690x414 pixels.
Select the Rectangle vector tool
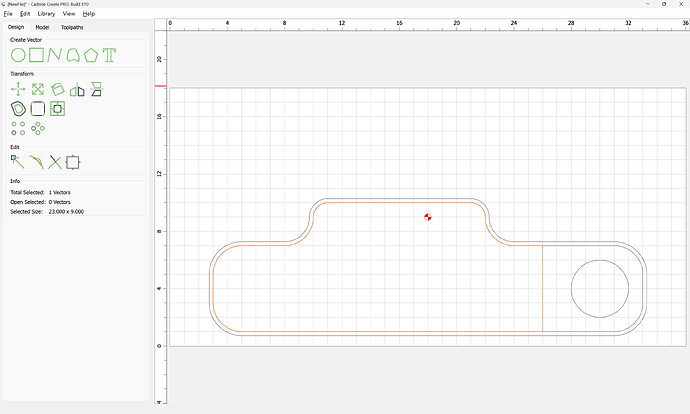(37, 55)
